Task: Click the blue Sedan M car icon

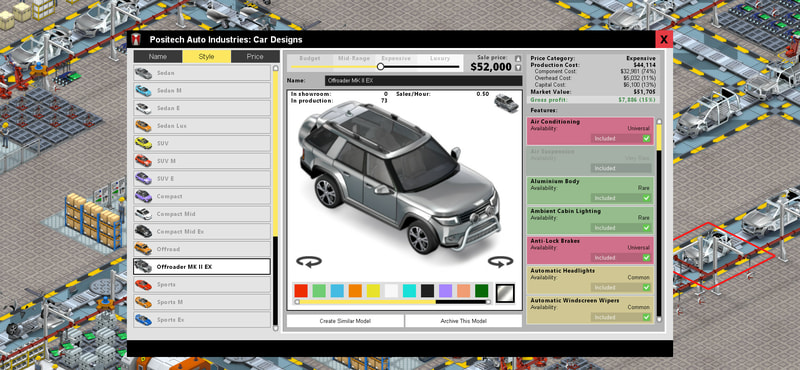Action: (x=143, y=91)
